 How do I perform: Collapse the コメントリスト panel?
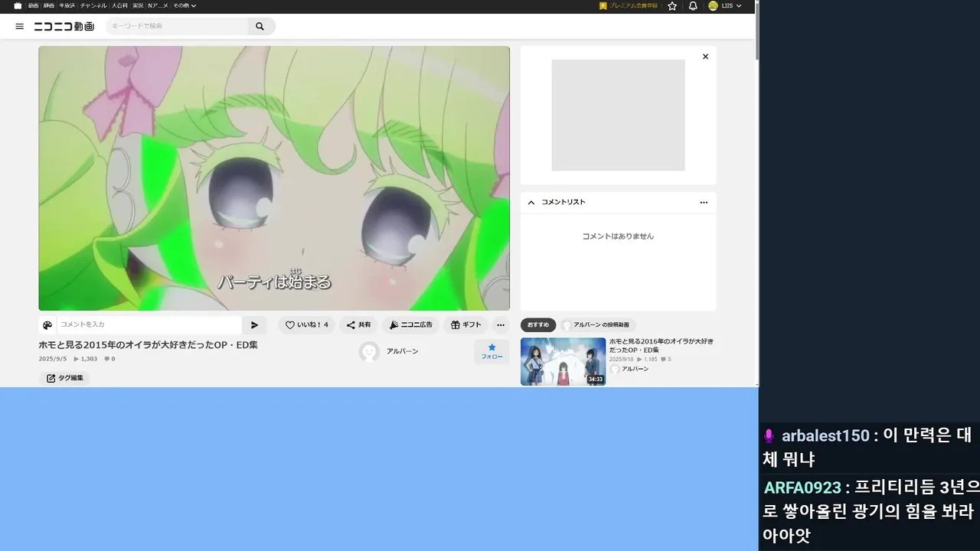[x=531, y=202]
